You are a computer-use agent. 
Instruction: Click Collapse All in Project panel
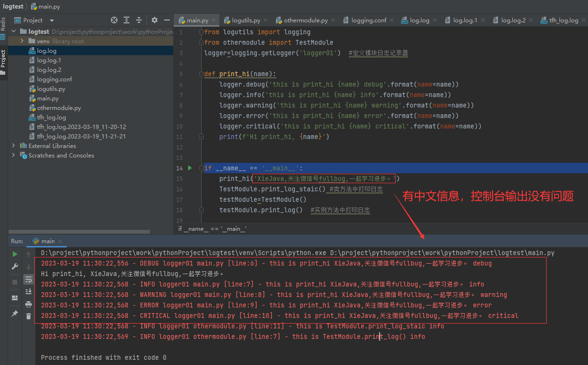139,20
